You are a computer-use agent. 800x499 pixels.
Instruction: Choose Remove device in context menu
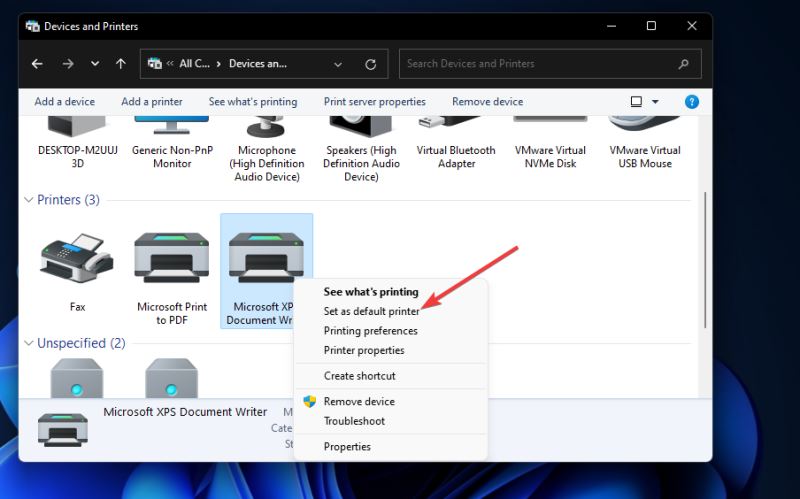(x=359, y=401)
